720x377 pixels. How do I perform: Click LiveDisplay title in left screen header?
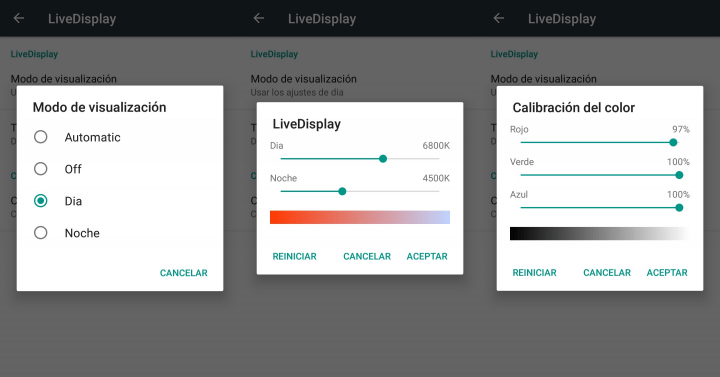point(82,19)
